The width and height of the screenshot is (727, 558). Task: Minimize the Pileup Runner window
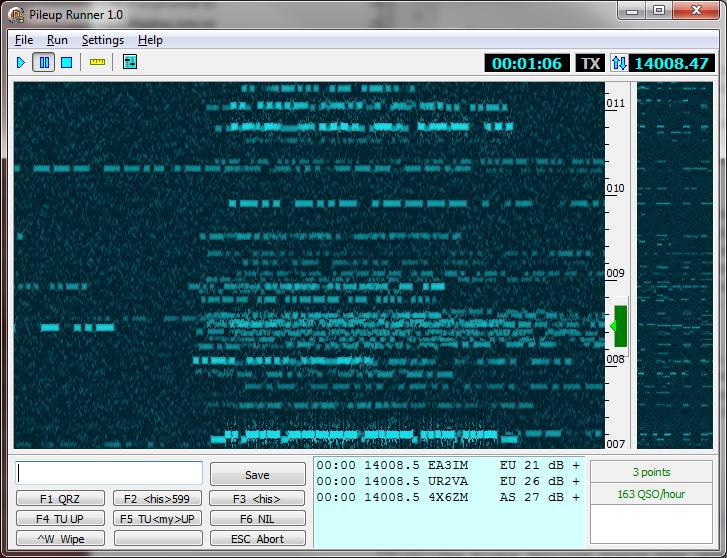pyautogui.click(x=632, y=11)
